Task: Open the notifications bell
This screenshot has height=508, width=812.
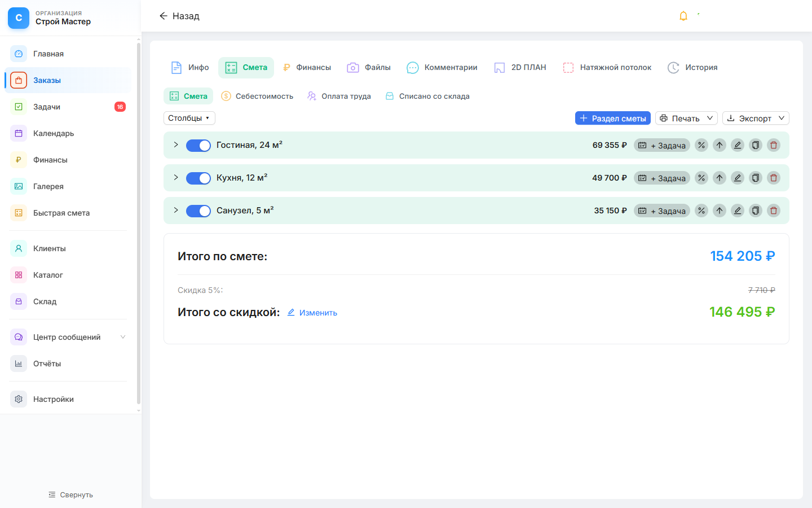Action: coord(683,16)
